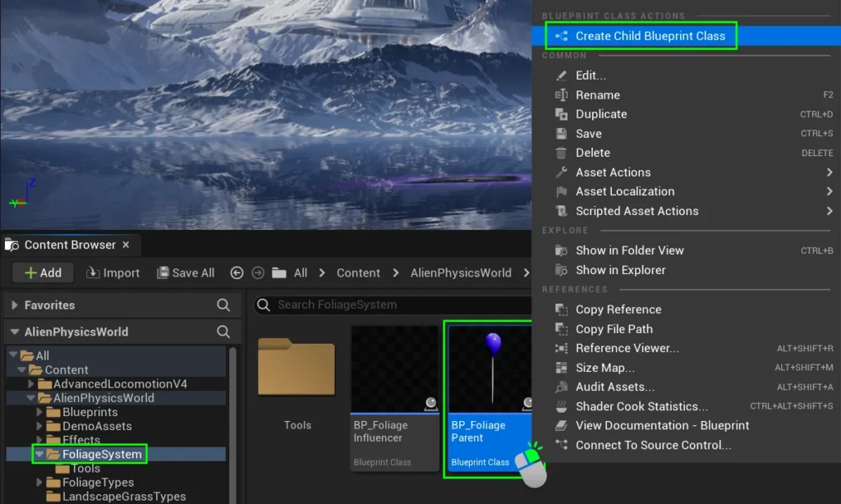
Task: Choose Duplicate from the context menu
Action: [x=601, y=114]
